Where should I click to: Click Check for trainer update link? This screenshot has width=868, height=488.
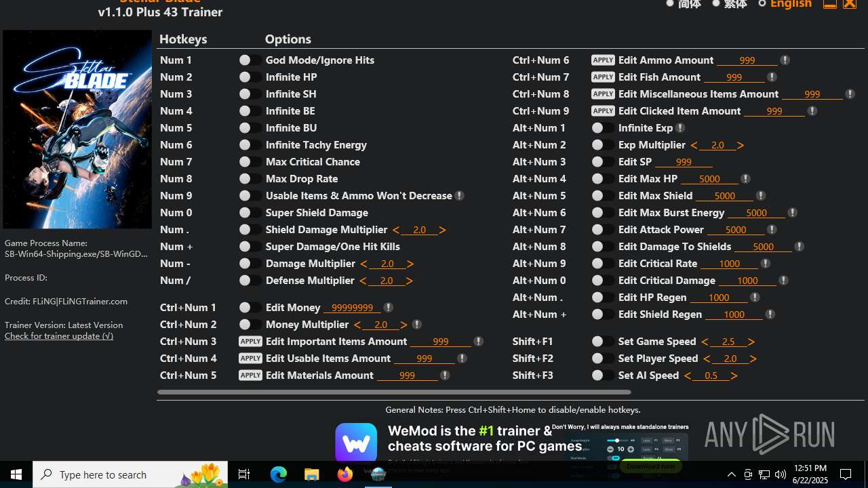pos(59,336)
